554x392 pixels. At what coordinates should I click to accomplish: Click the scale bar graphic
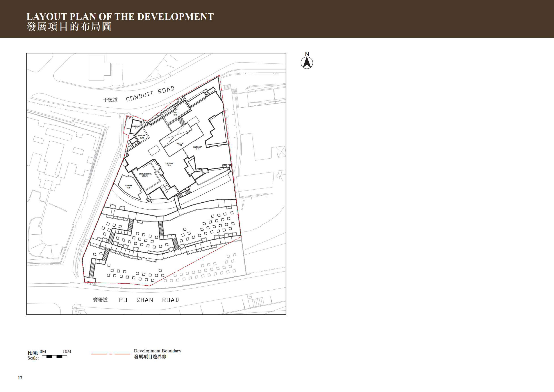click(x=54, y=357)
